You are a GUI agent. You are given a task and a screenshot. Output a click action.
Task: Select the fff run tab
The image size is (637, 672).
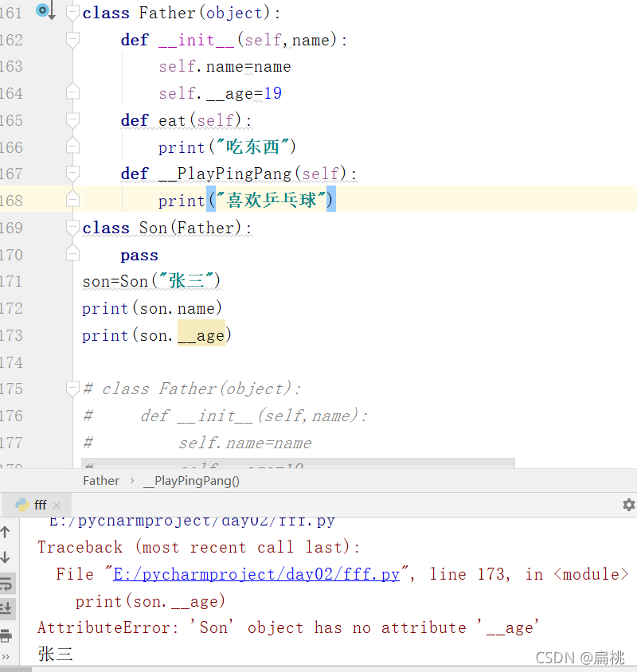pyautogui.click(x=40, y=505)
